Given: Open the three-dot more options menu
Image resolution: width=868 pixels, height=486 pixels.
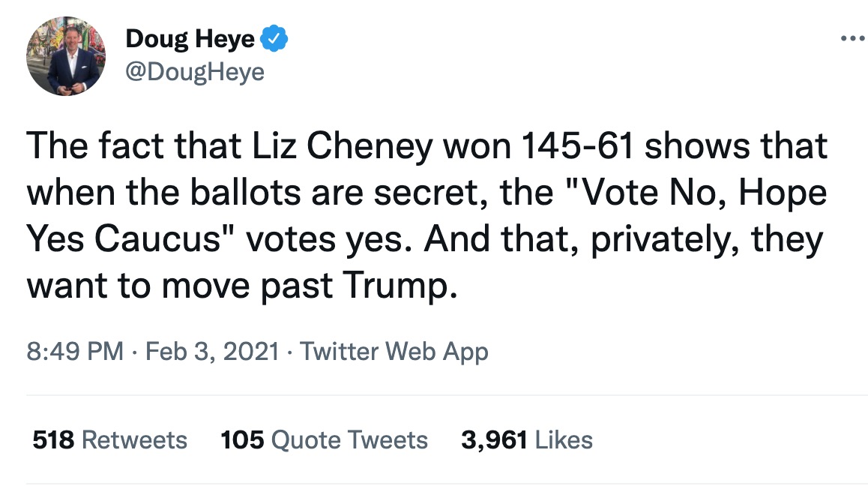Looking at the screenshot, I should [852, 38].
